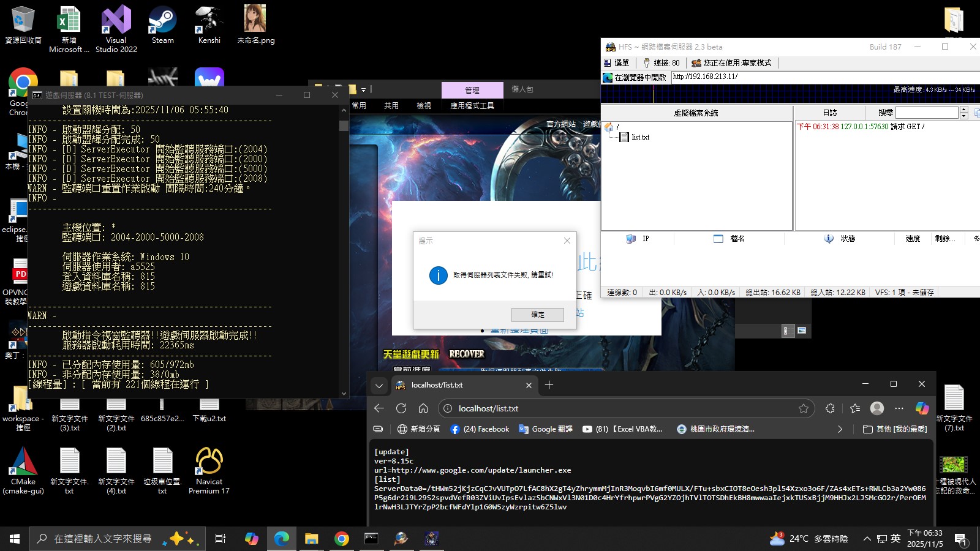Click the HFS search up stepper arrow
This screenshot has width=980, height=551.
963,110
